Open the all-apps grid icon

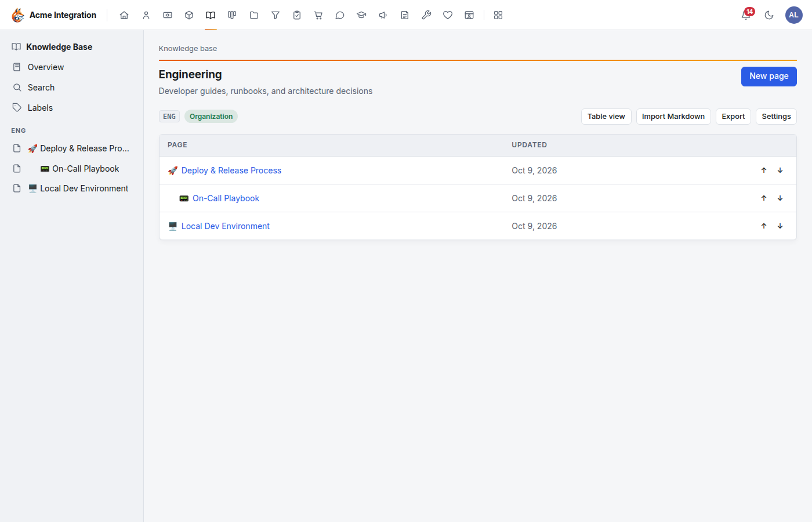(x=498, y=15)
